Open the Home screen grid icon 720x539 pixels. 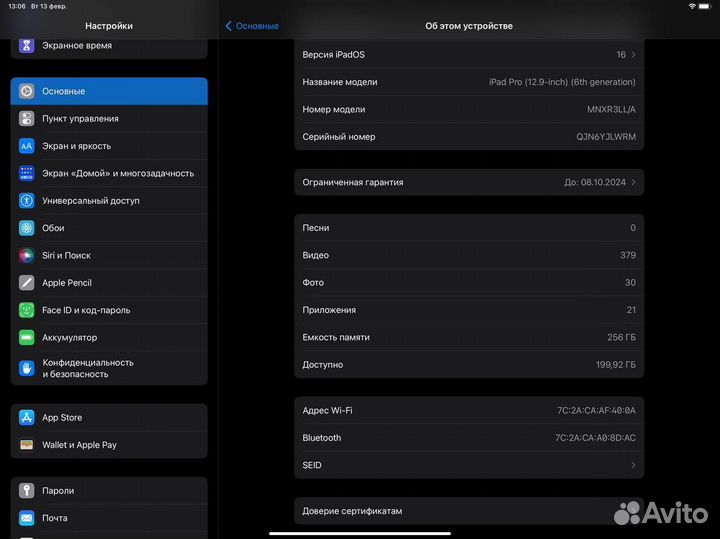(27, 173)
